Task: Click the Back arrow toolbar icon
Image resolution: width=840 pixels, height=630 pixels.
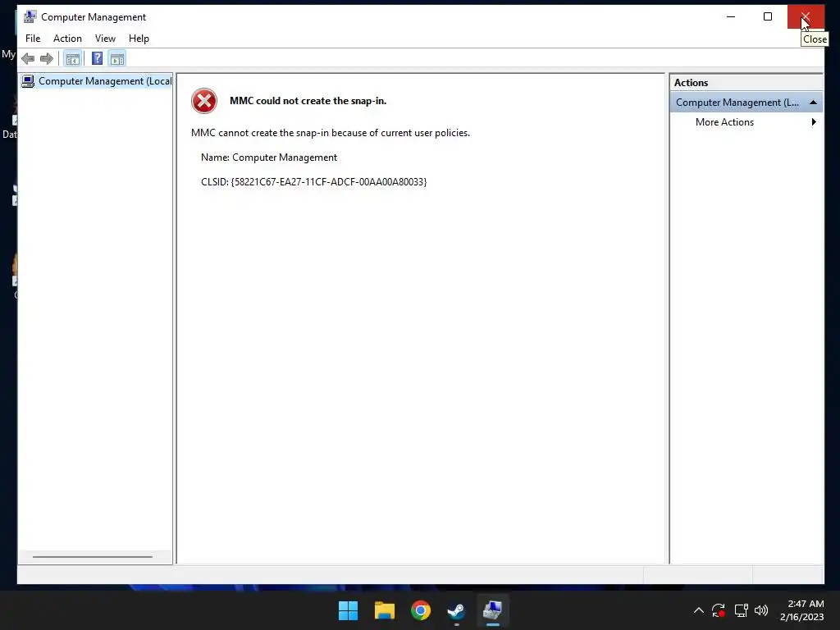Action: [28, 58]
